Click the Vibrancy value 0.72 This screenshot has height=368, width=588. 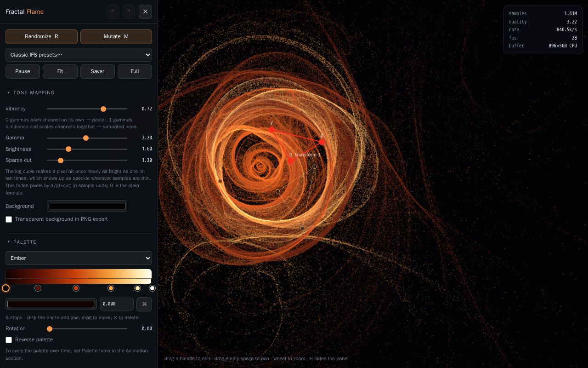pos(147,109)
